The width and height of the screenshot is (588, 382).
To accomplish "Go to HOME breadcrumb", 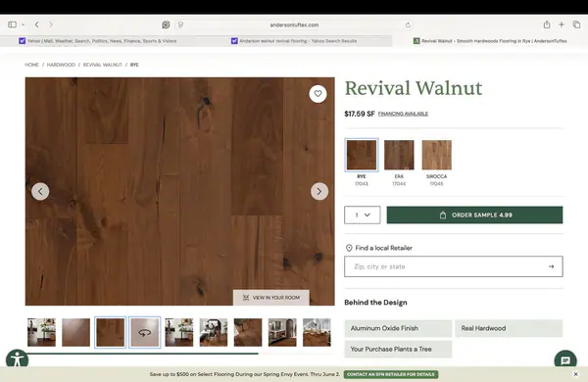I will pyautogui.click(x=32, y=65).
